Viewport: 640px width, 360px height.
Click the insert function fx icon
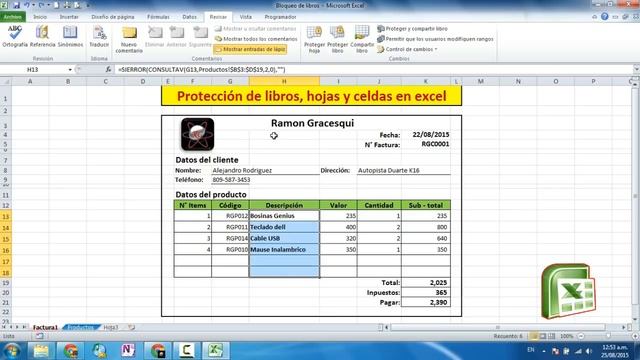click(x=108, y=70)
